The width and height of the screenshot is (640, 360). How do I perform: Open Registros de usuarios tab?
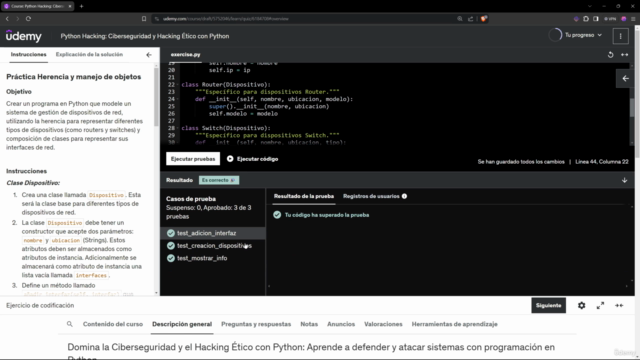(371, 196)
